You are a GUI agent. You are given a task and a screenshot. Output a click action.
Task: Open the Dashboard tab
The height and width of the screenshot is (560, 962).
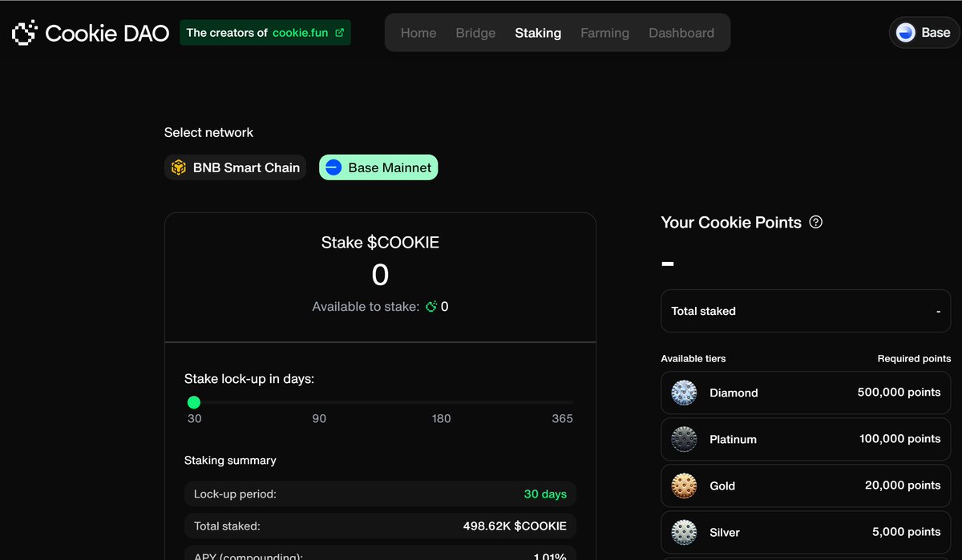tap(681, 33)
